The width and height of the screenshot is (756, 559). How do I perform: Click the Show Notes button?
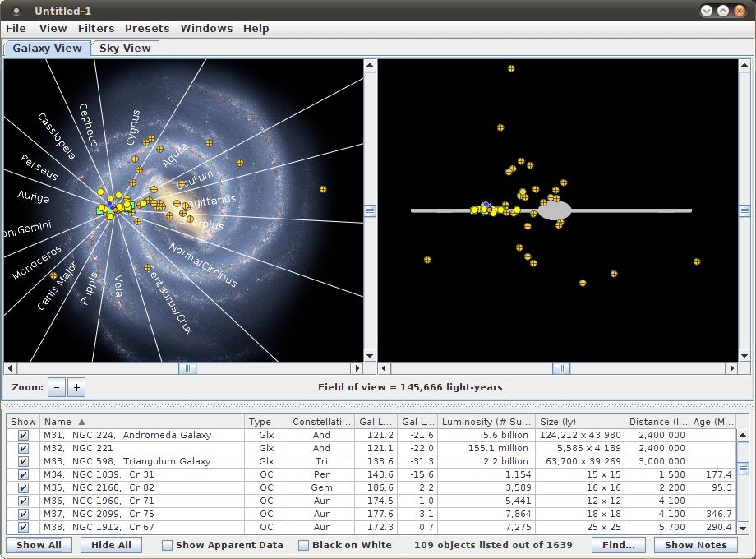point(696,545)
